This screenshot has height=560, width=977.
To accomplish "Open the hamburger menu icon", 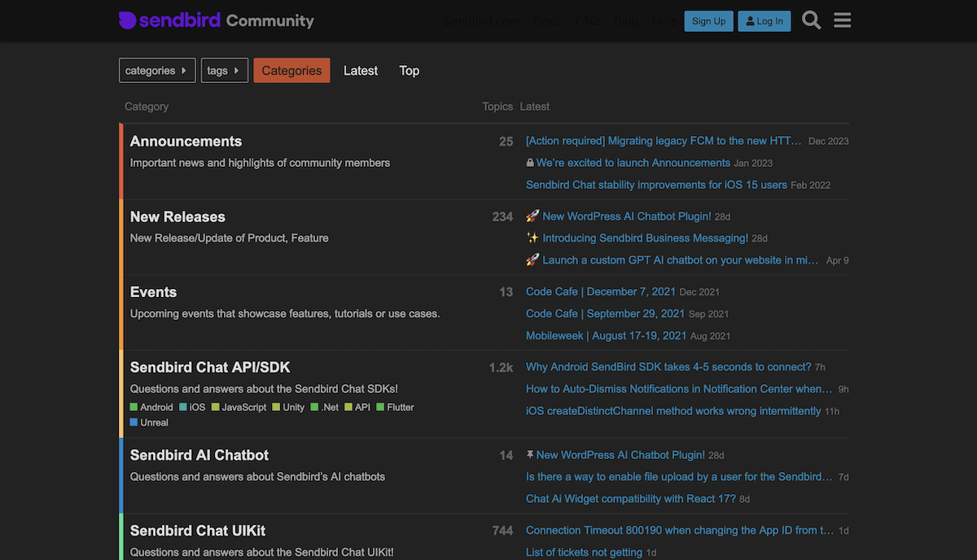I will click(843, 20).
